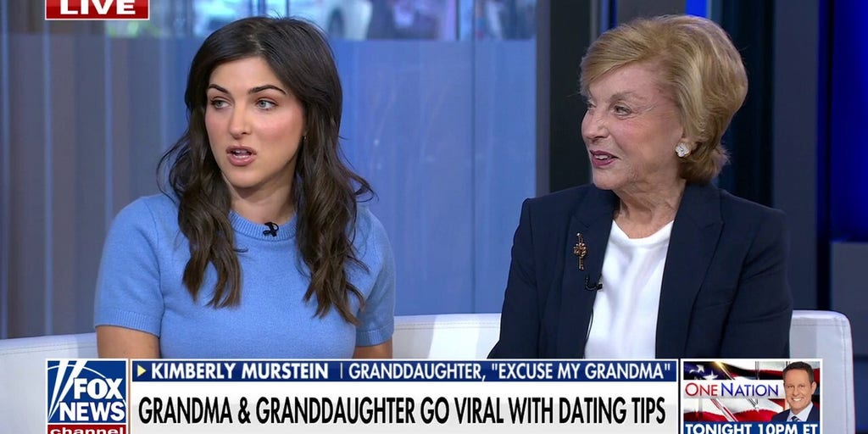Click the lapel microphone on the blue sweater
This screenshot has height=434, width=868.
coord(270,229)
